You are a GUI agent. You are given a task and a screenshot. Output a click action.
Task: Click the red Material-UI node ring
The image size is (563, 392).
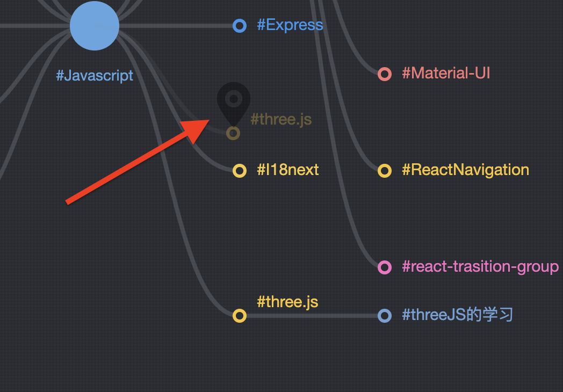coord(385,74)
